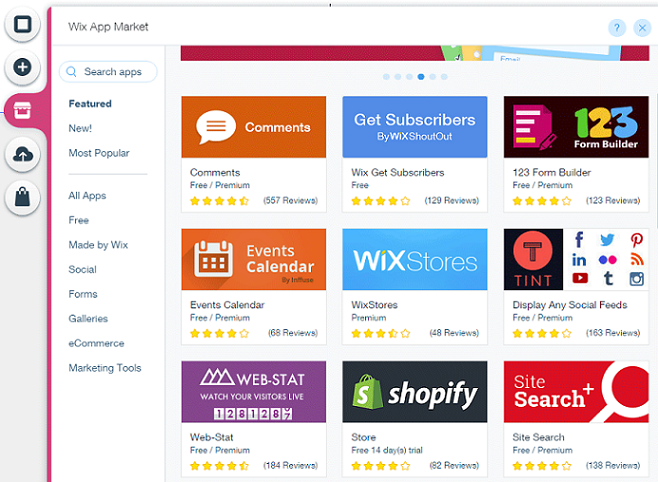The image size is (658, 482).
Task: Select the third carousel dot
Action: (x=409, y=77)
